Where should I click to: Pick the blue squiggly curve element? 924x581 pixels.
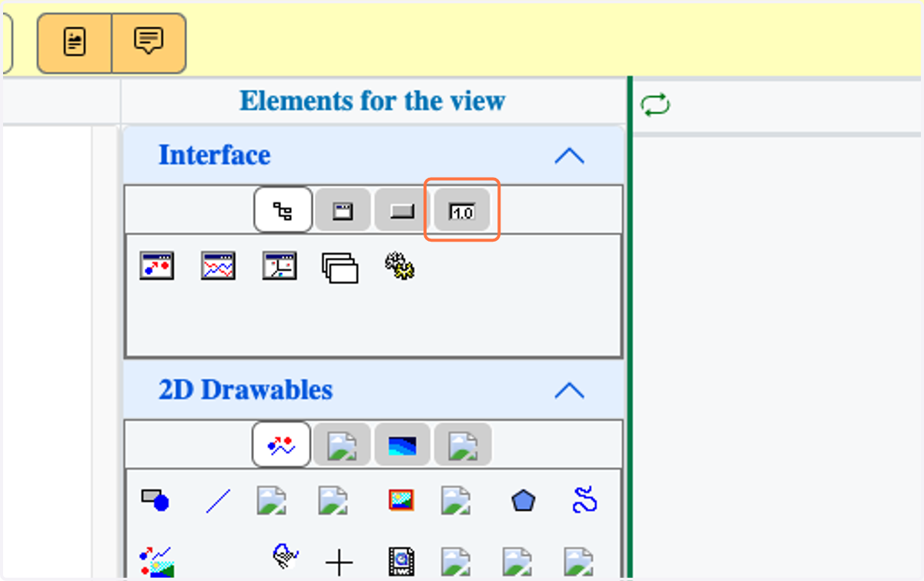tap(585, 500)
